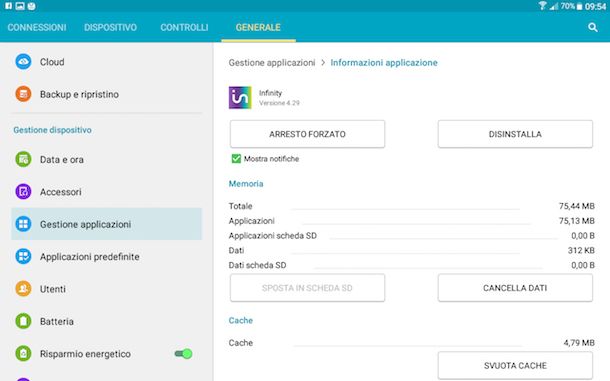Tap the Cache 4,79 MB value
This screenshot has height=381, width=610.
pyautogui.click(x=579, y=343)
